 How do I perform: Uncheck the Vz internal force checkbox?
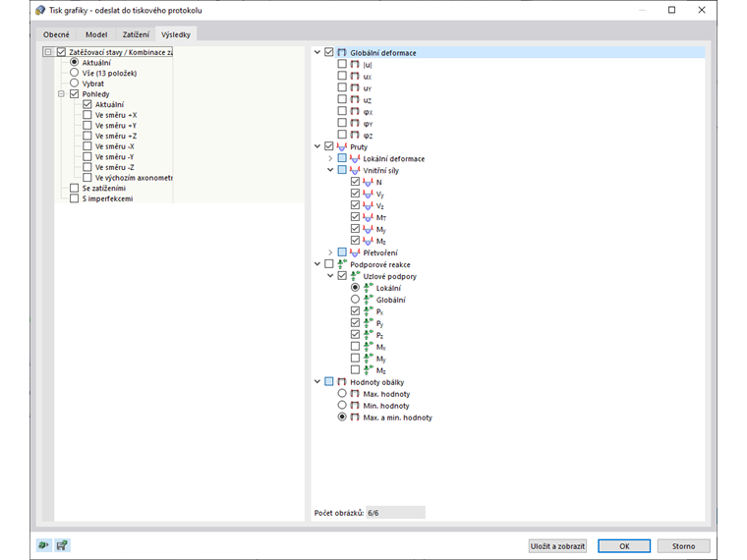point(355,205)
